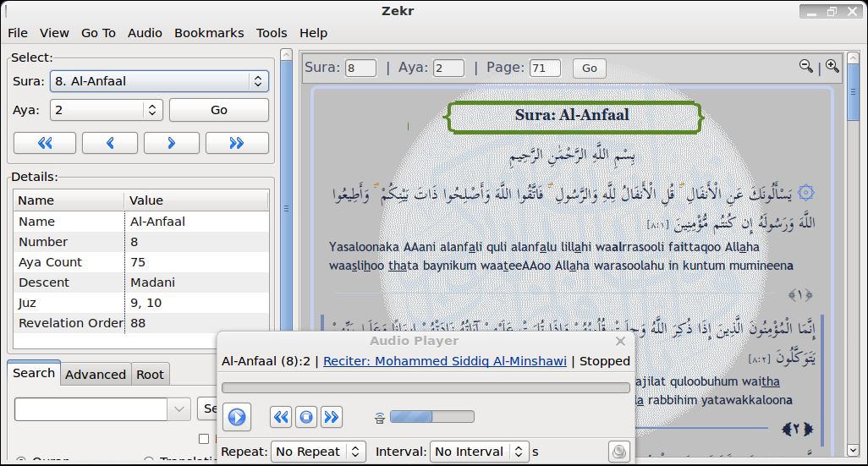Jump to the previous sura with double-left arrow
This screenshot has height=466, width=868.
[45, 143]
